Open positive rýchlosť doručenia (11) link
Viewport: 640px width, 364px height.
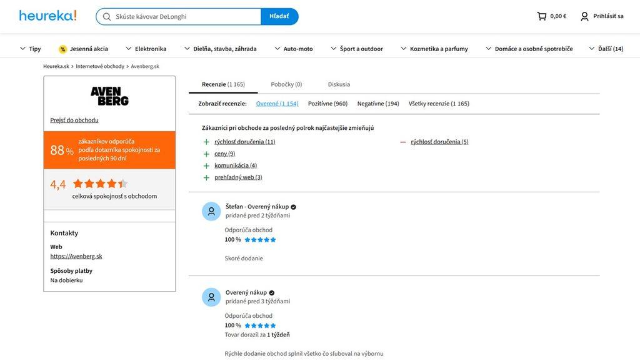coord(245,142)
